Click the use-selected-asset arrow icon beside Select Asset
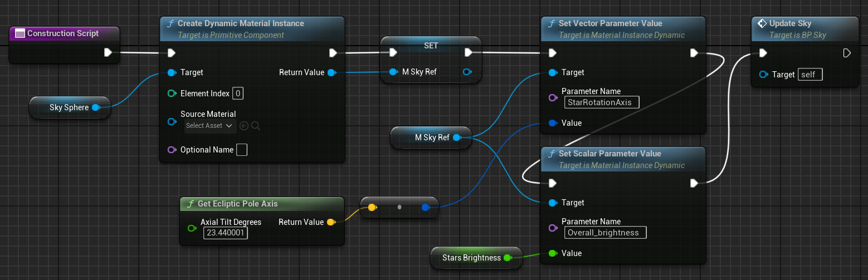This screenshot has height=280, width=868. click(244, 126)
